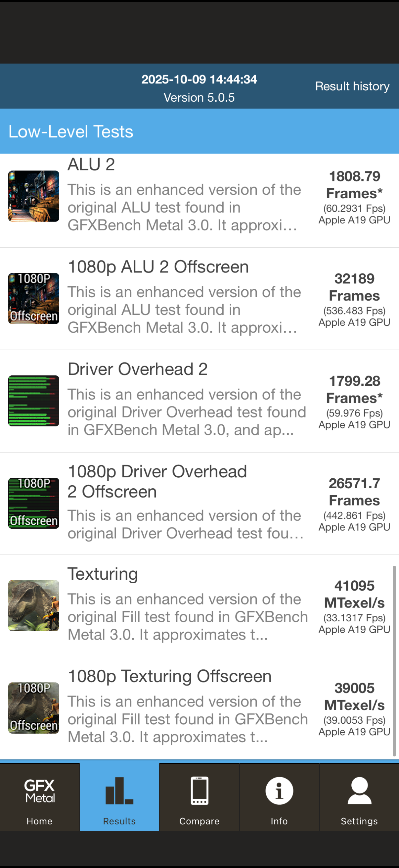Select the 41095 MTexel/s Texturing score
The height and width of the screenshot is (868, 399).
[354, 595]
